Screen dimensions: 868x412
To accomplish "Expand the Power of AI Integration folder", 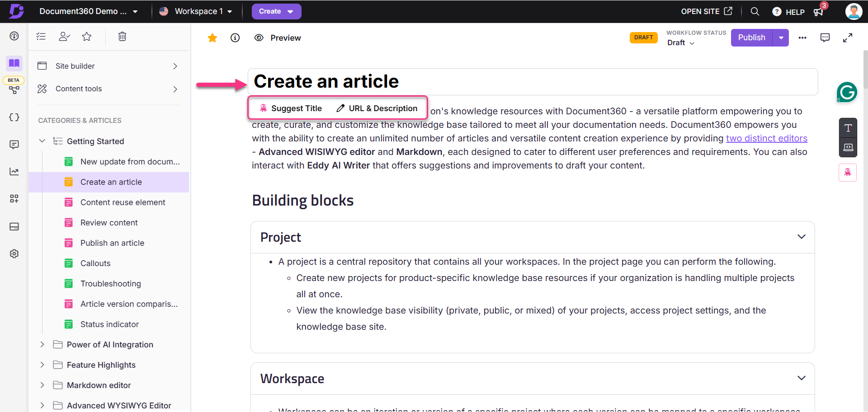I will tap(42, 344).
